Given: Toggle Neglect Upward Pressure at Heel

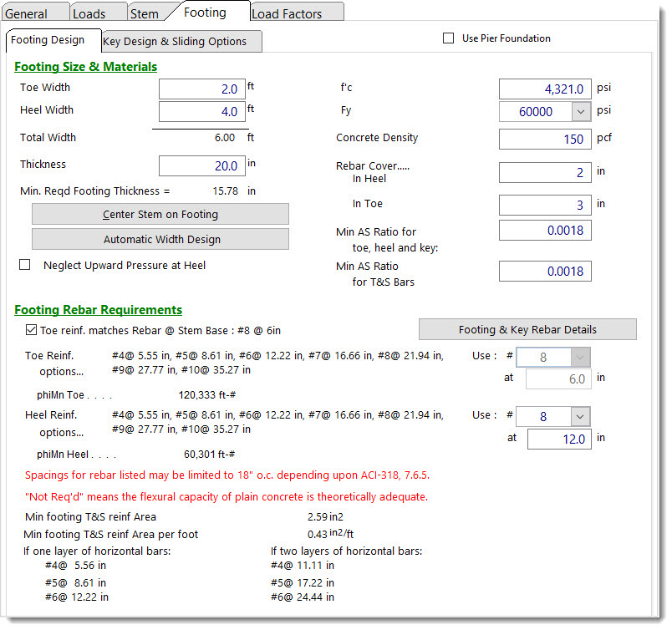Looking at the screenshot, I should point(25,266).
